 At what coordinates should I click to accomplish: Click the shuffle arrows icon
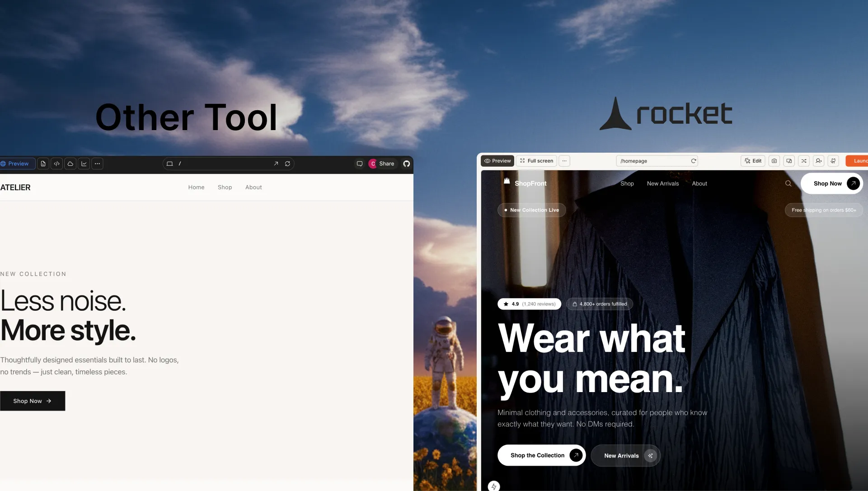[804, 161]
